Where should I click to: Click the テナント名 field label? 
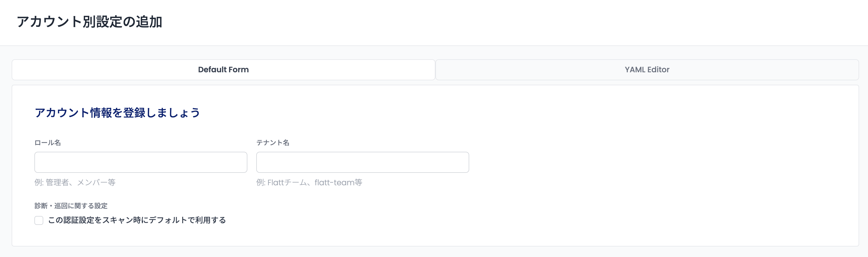(273, 143)
